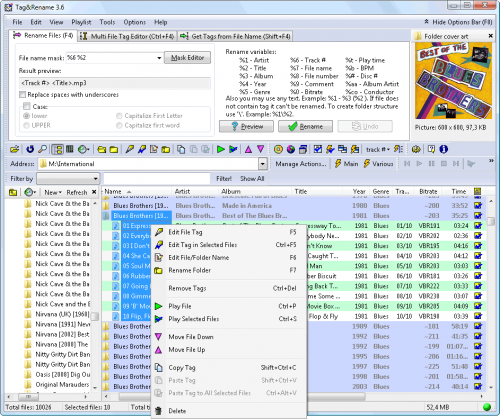Open the File name mask dropdown
This screenshot has width=500, height=419.
[159, 58]
